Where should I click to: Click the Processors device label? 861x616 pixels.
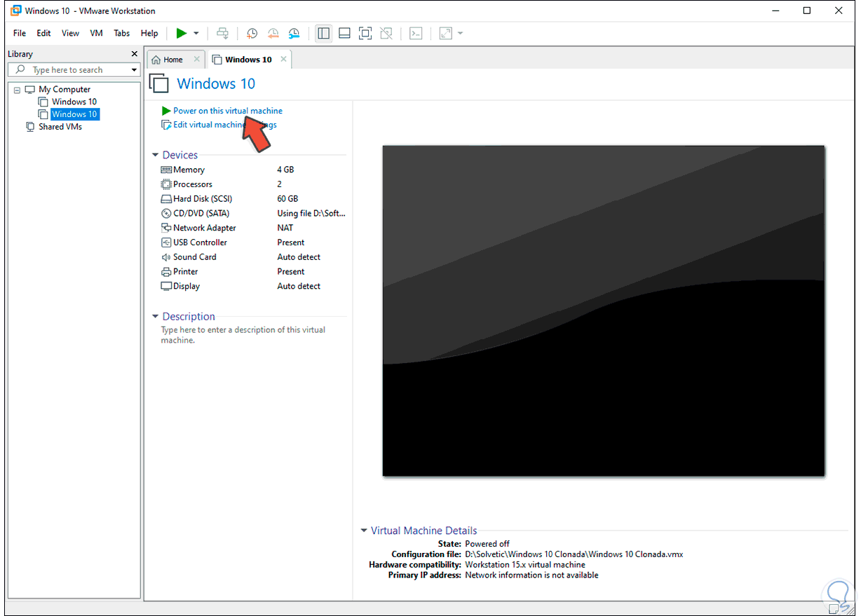pyautogui.click(x=193, y=184)
